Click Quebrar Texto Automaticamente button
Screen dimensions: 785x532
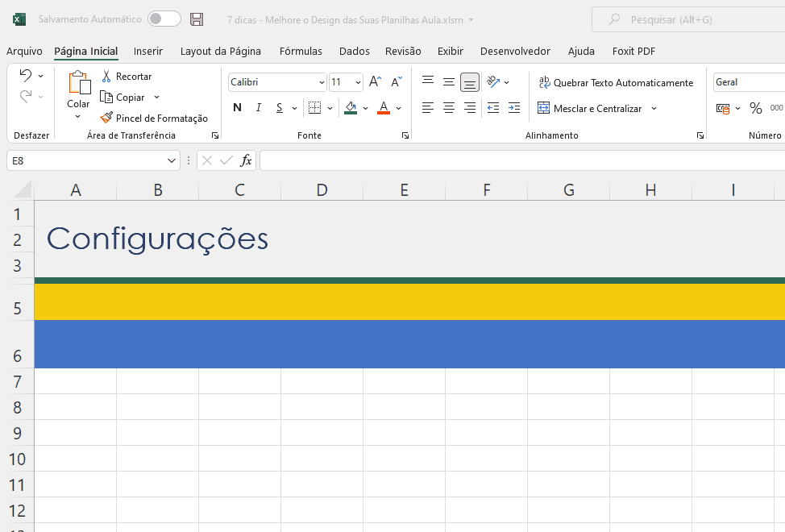(616, 83)
